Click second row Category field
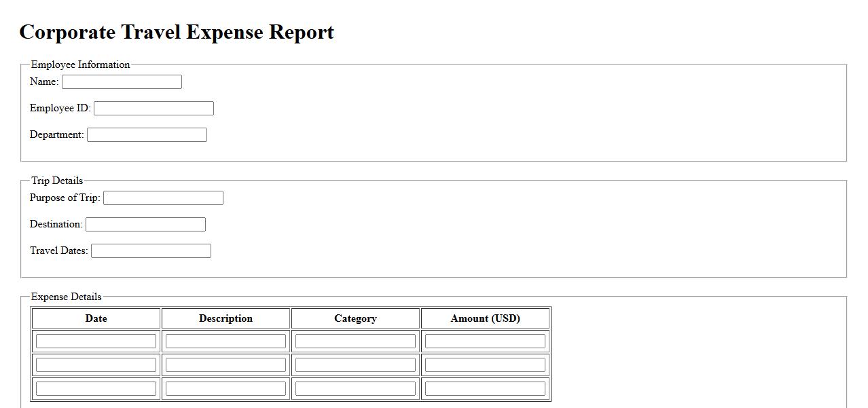Screen dimensions: 868x408 (x=355, y=365)
